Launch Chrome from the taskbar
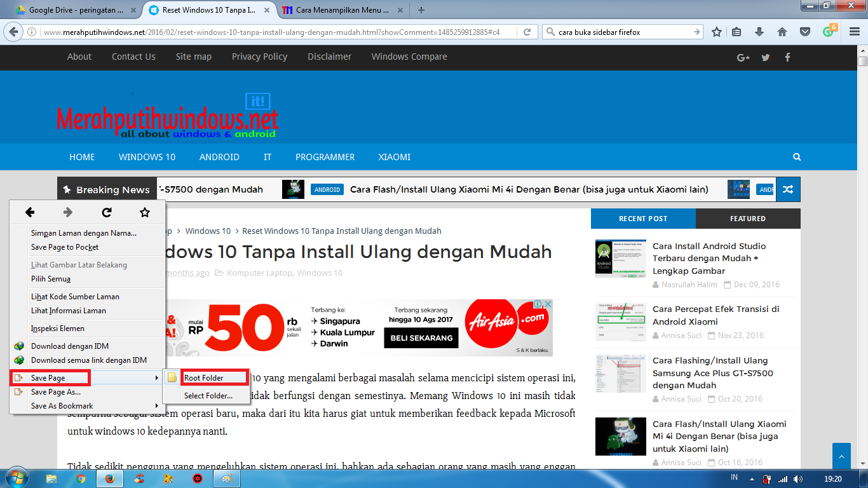The width and height of the screenshot is (868, 488). tap(81, 478)
